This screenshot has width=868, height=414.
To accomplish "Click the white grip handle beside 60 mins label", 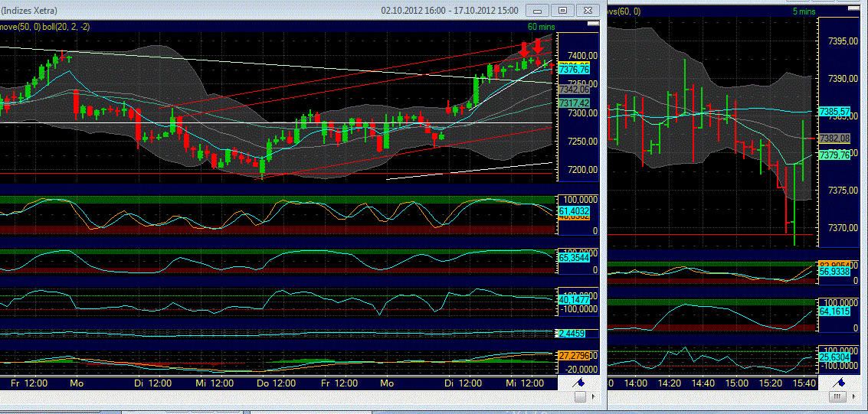I will 594,23.
